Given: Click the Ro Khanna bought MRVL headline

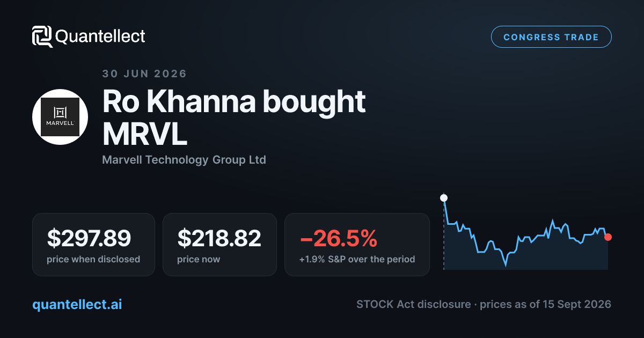Looking at the screenshot, I should pos(234,119).
